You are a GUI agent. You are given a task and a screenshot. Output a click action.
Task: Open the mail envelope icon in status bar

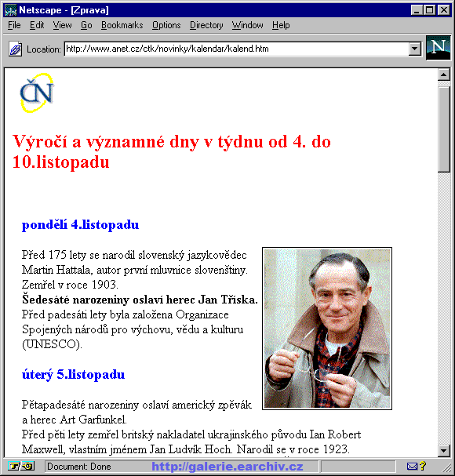click(412, 466)
